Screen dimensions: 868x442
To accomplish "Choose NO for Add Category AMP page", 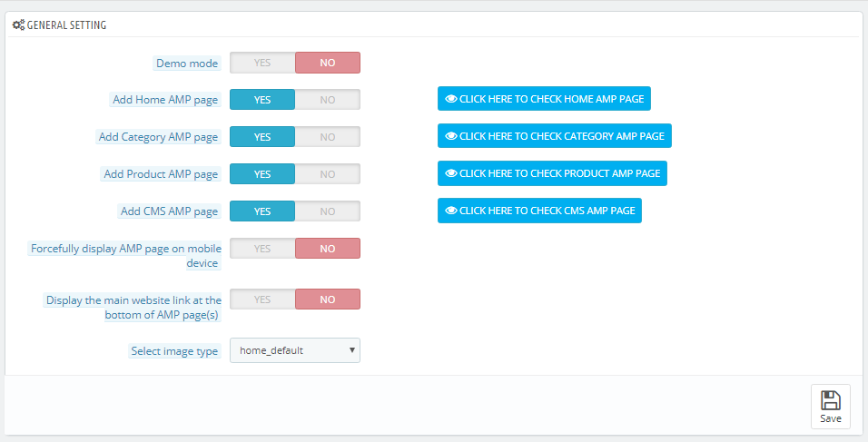I will point(328,137).
